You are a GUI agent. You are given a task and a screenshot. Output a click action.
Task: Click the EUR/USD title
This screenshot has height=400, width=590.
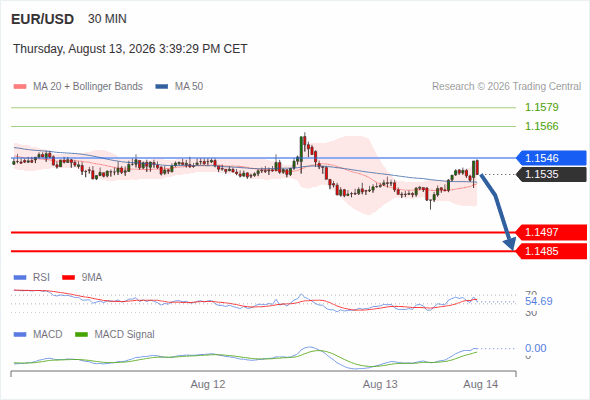42,19
